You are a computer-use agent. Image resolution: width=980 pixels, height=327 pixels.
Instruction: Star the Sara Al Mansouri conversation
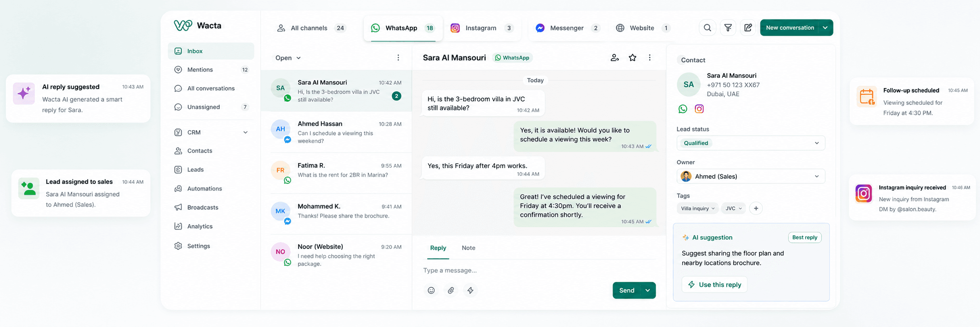coord(633,58)
